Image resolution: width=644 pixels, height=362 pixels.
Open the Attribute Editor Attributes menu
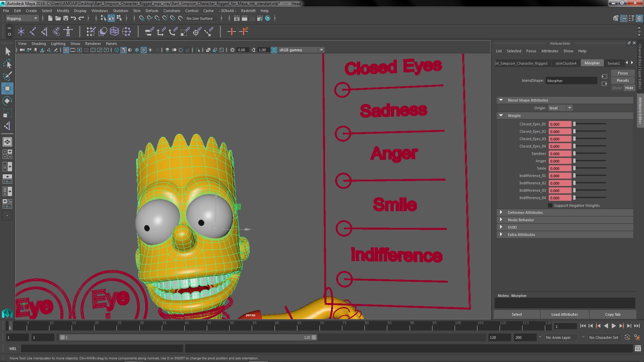(550, 51)
